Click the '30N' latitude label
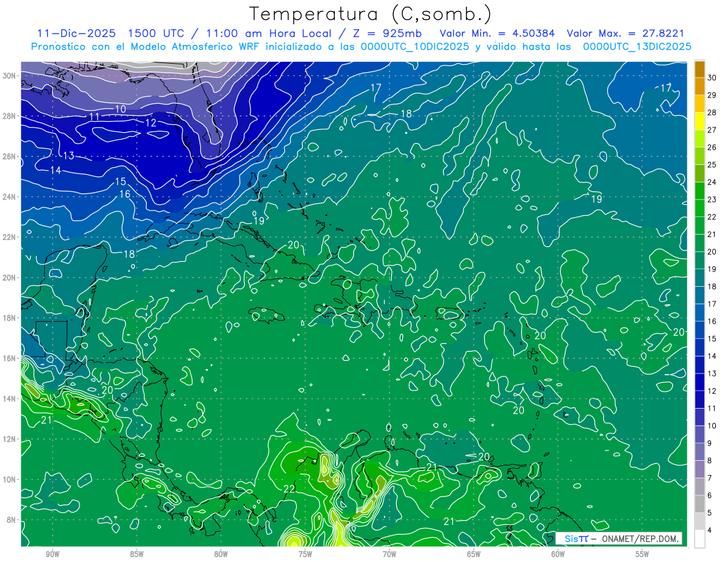The width and height of the screenshot is (728, 562). tap(9, 76)
